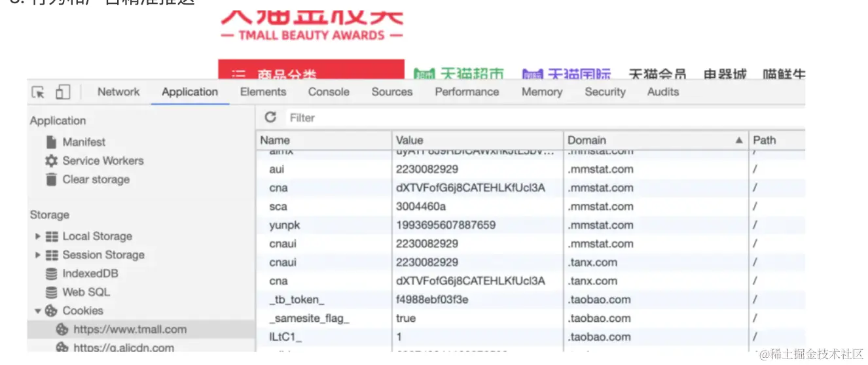This screenshot has width=868, height=365.
Task: Expand the Local Storage tree node
Action: coord(38,236)
